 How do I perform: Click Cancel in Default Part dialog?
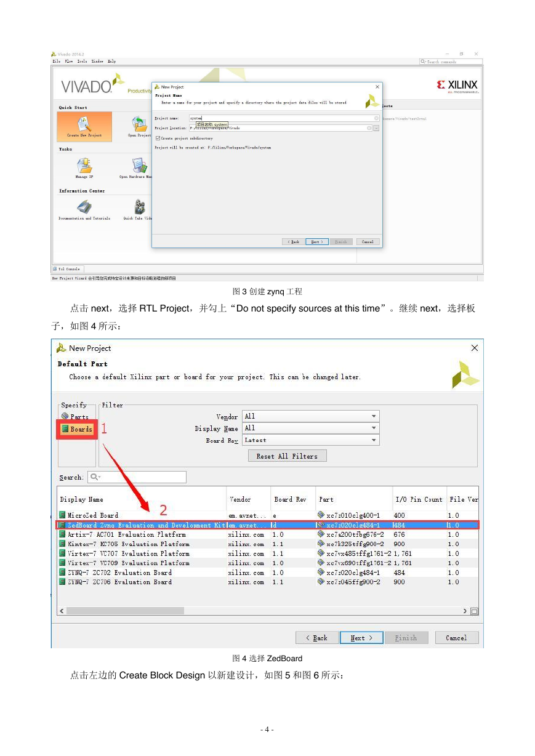tap(456, 638)
